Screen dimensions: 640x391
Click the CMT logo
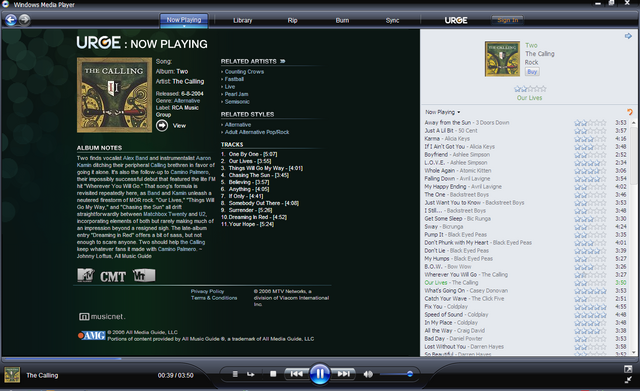click(x=113, y=277)
